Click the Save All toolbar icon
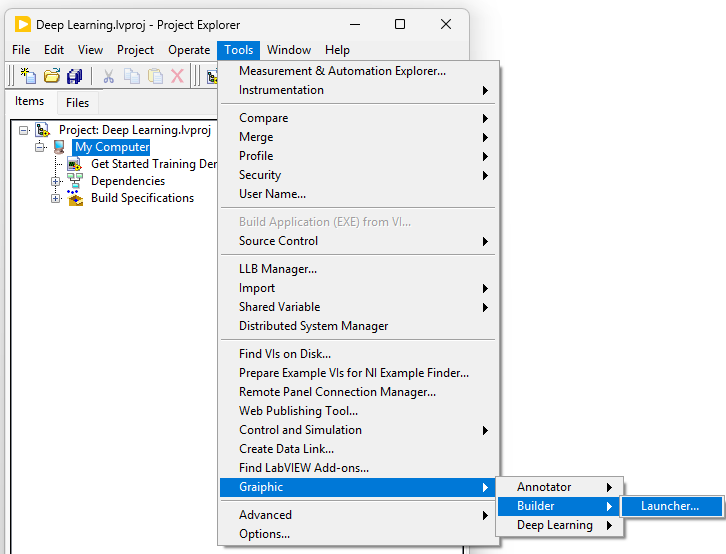The height and width of the screenshot is (554, 726). [x=74, y=76]
